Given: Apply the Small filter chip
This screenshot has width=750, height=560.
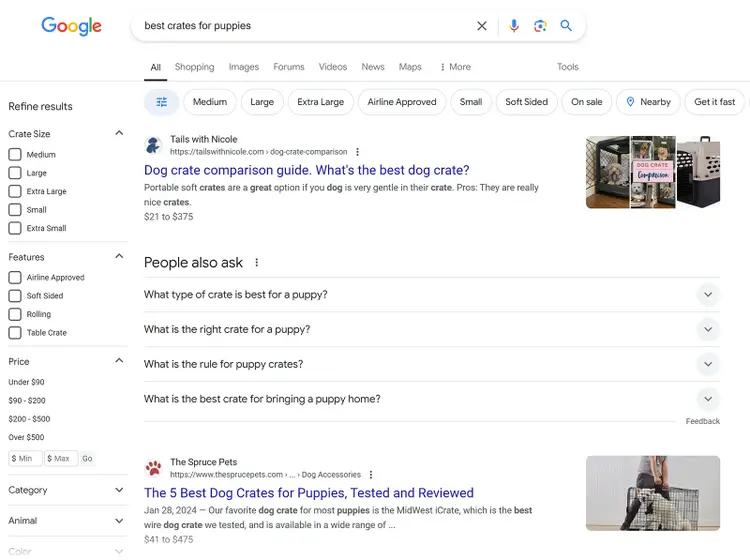Looking at the screenshot, I should (x=471, y=102).
